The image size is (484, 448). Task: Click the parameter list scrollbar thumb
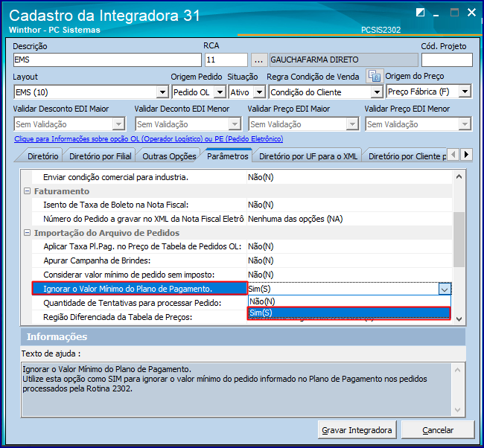point(459,240)
